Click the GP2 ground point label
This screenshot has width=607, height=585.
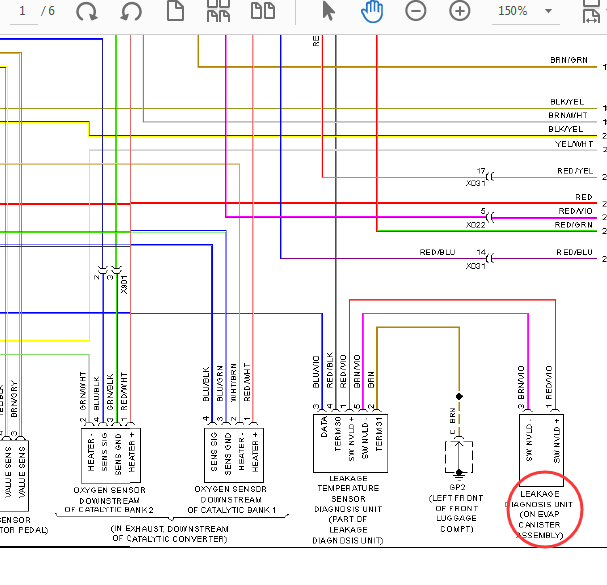tap(457, 487)
